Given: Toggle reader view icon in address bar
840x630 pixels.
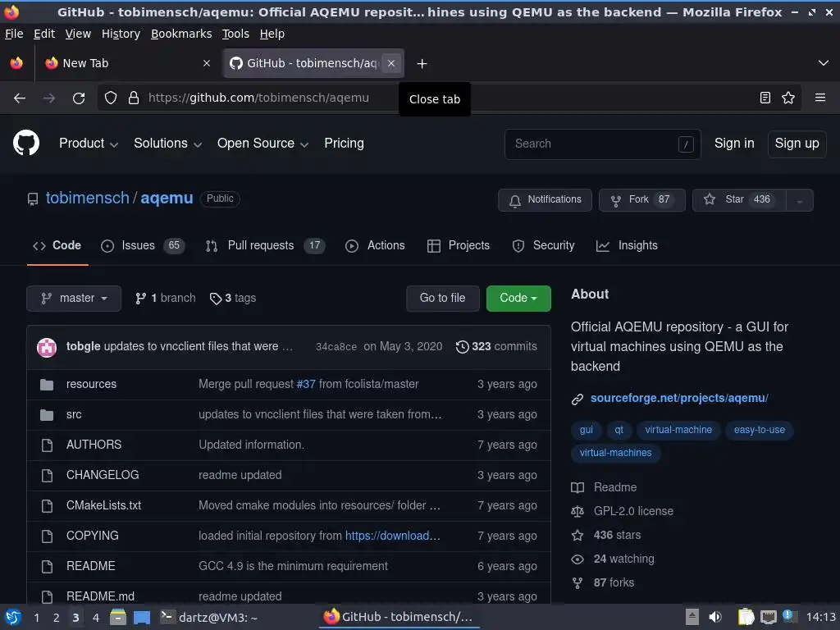Looking at the screenshot, I should pos(765,98).
